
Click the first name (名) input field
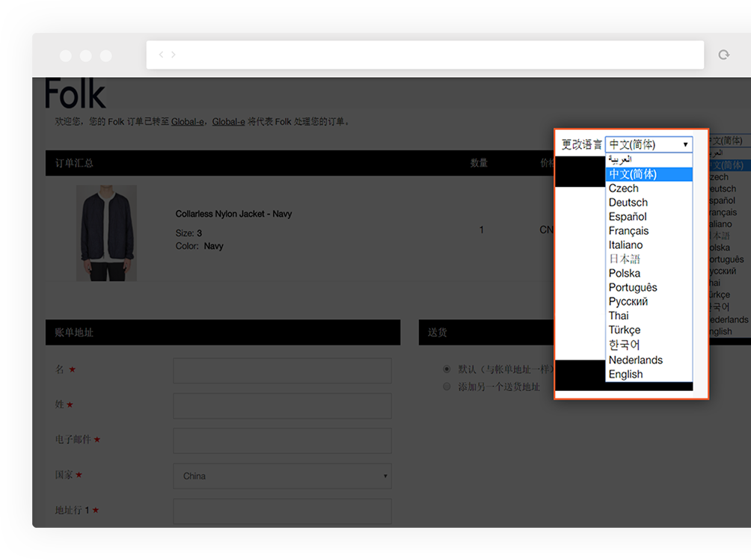[x=282, y=371]
